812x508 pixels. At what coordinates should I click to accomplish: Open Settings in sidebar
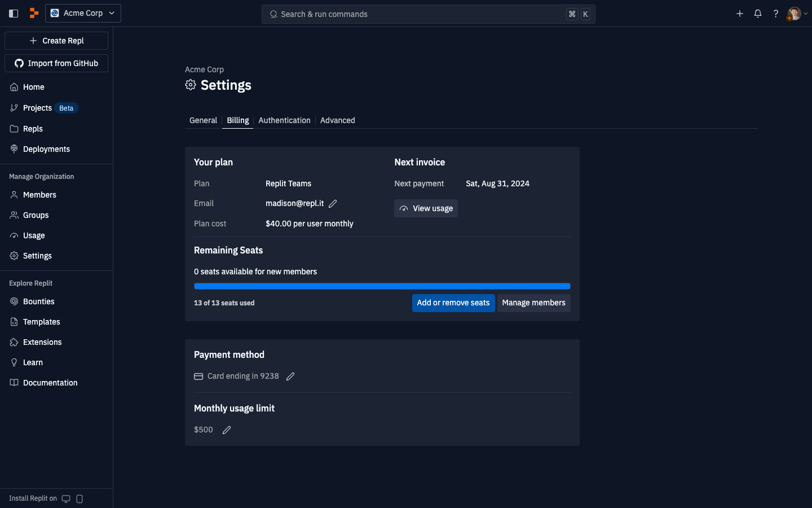tap(56, 256)
